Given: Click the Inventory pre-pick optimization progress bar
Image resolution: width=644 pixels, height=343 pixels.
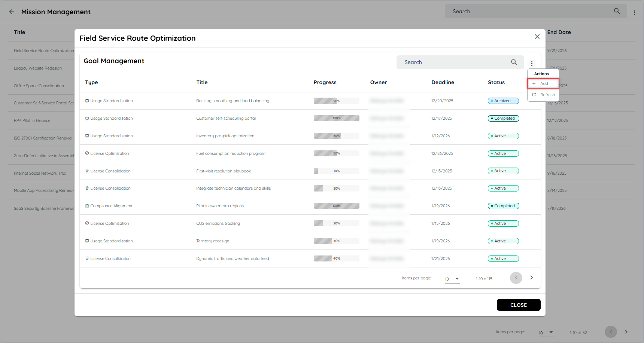Looking at the screenshot, I should (336, 136).
